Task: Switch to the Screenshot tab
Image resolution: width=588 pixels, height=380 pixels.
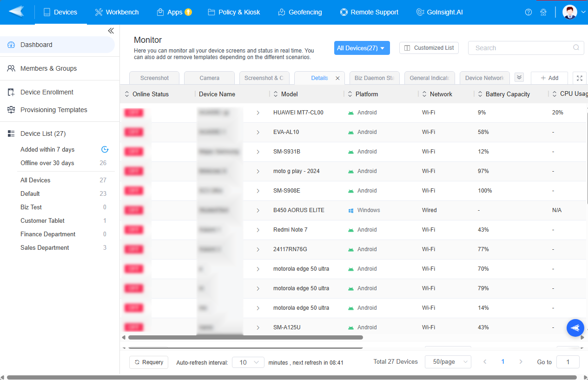Action: pos(154,78)
